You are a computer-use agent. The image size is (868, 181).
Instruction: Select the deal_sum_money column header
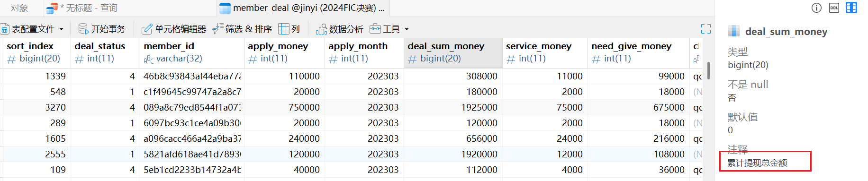point(453,52)
